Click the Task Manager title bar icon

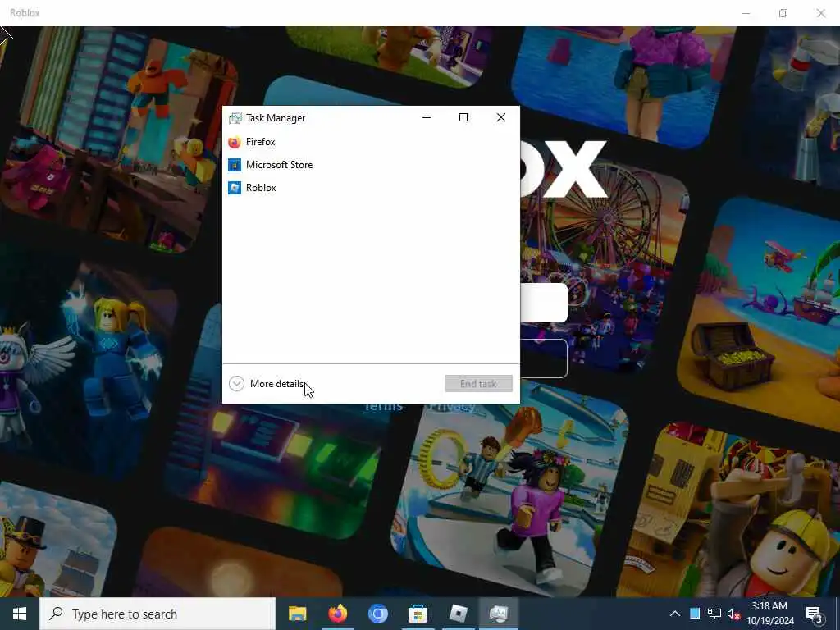click(x=235, y=118)
